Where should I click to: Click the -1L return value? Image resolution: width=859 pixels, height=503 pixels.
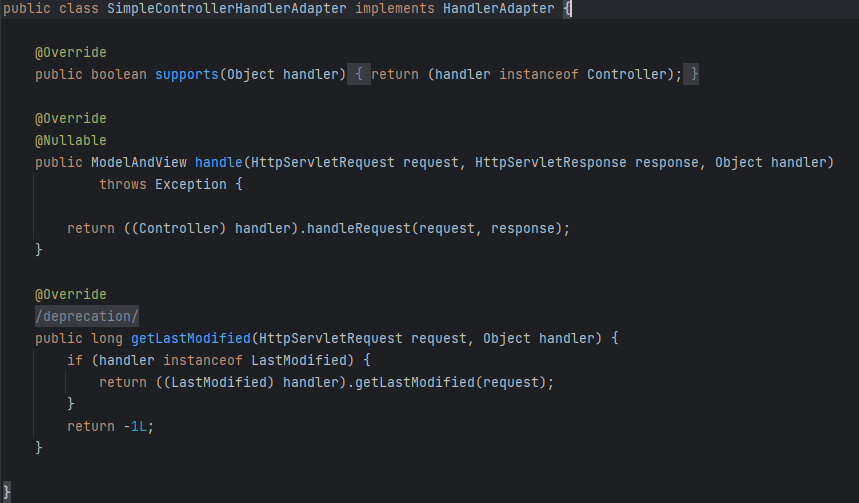click(x=135, y=426)
